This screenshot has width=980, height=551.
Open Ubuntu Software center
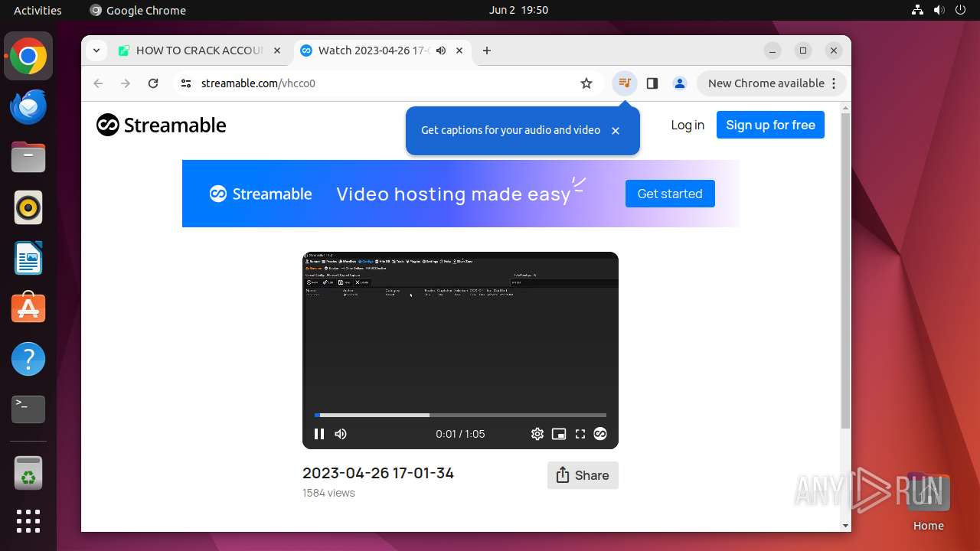[28, 308]
